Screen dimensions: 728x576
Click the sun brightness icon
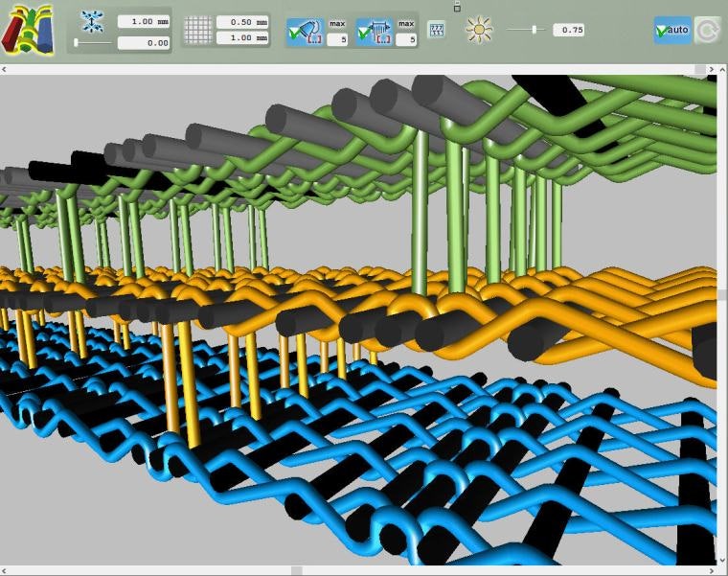[x=478, y=31]
